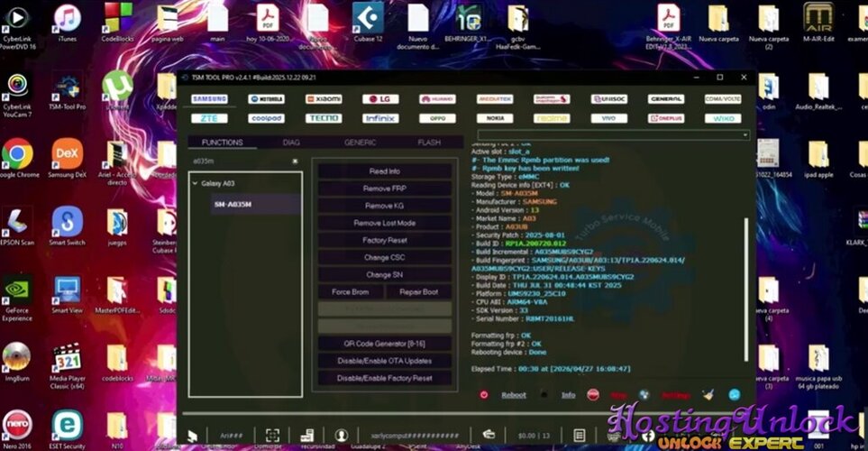Click the red stop sign icon
Screen dimensions: 868x451
[x=593, y=394]
